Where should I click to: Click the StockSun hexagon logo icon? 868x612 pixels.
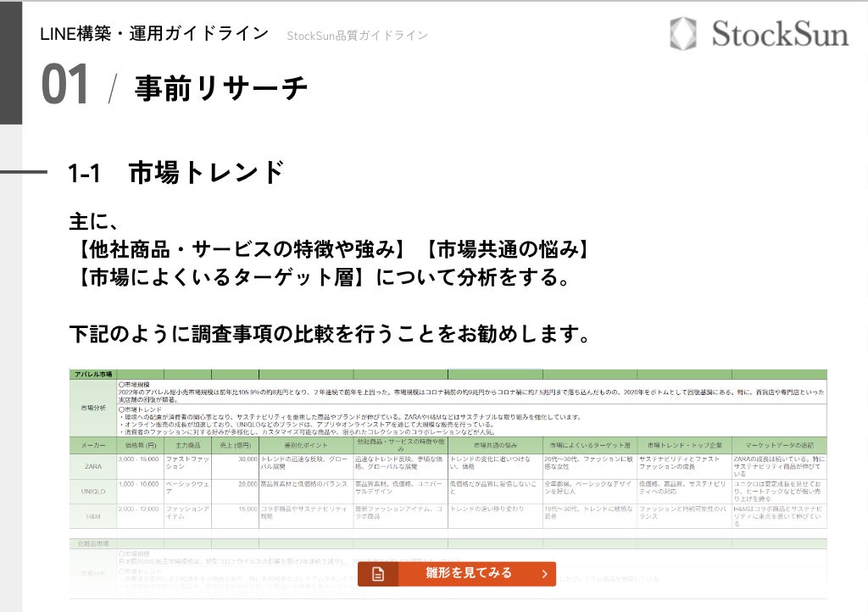click(682, 34)
